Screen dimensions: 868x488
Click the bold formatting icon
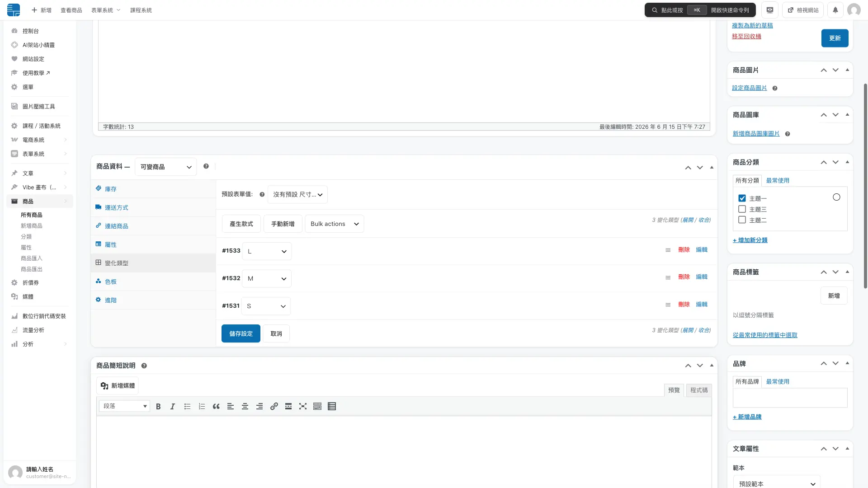coord(158,406)
